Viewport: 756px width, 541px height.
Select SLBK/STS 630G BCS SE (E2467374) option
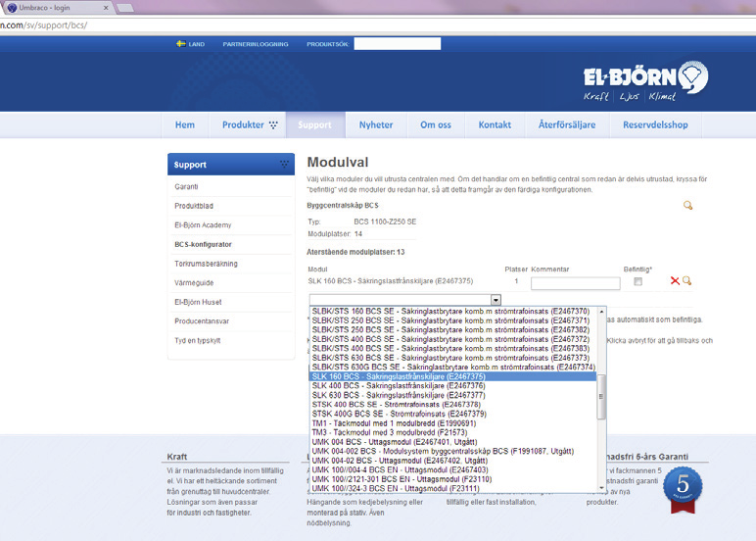coord(452,368)
